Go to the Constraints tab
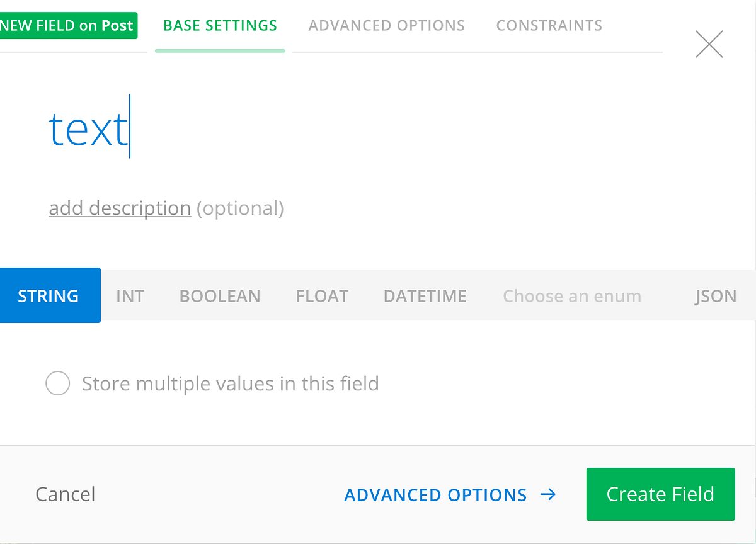This screenshot has height=544, width=756. tap(549, 26)
